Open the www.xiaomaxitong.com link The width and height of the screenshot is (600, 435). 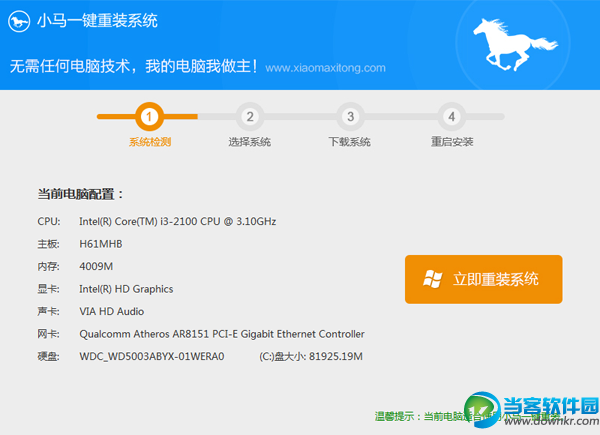[x=325, y=68]
